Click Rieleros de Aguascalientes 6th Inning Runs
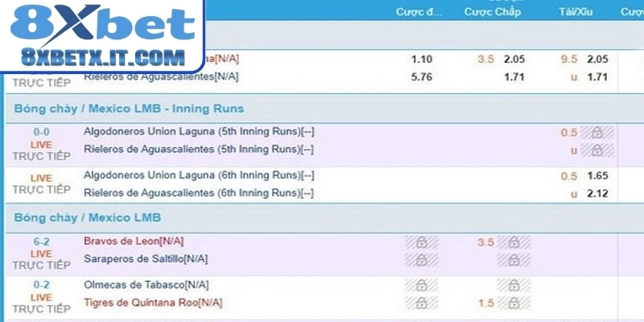 pyautogui.click(x=199, y=193)
